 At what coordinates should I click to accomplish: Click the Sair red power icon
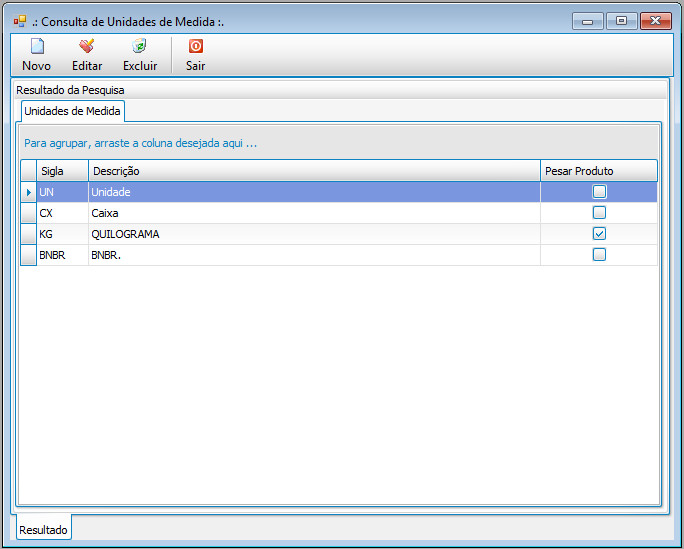[x=195, y=46]
